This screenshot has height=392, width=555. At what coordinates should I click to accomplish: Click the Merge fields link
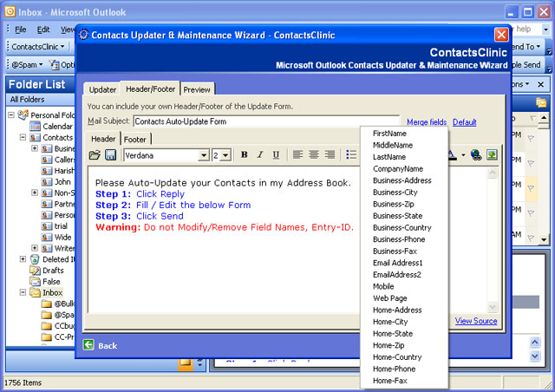(427, 122)
